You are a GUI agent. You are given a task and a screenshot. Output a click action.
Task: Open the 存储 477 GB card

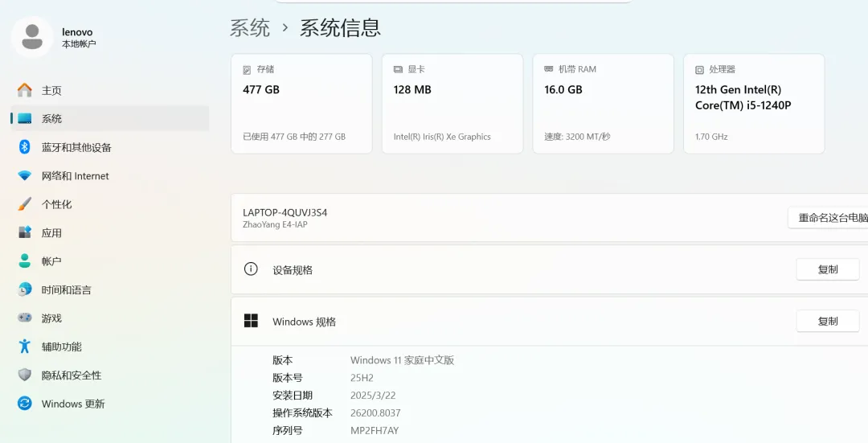coord(301,104)
